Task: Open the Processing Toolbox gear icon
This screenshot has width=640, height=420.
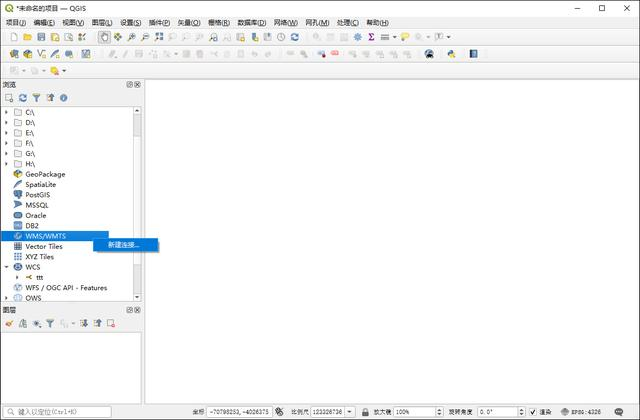Action: (x=358, y=37)
